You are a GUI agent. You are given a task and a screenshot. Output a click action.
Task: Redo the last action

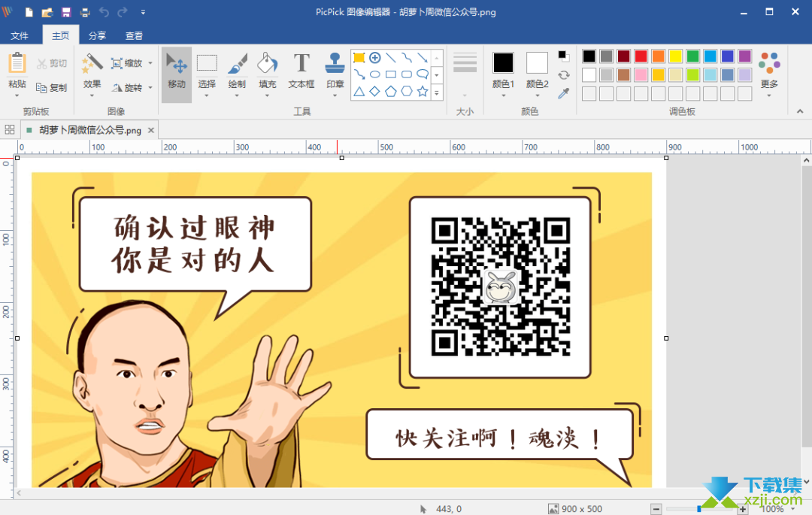[123, 12]
